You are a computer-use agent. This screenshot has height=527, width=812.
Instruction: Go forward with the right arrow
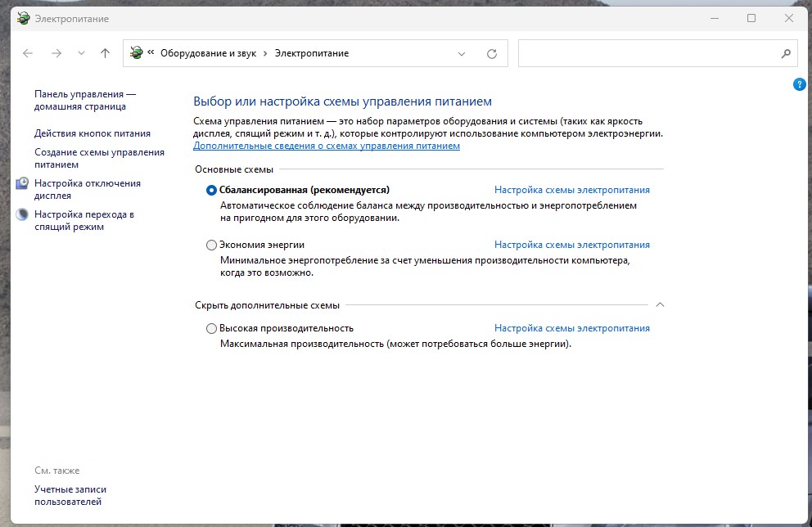pyautogui.click(x=56, y=53)
